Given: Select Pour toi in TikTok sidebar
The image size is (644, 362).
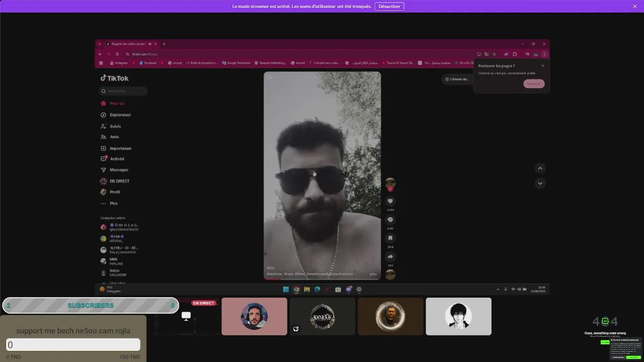Looking at the screenshot, I should tap(112, 104).
